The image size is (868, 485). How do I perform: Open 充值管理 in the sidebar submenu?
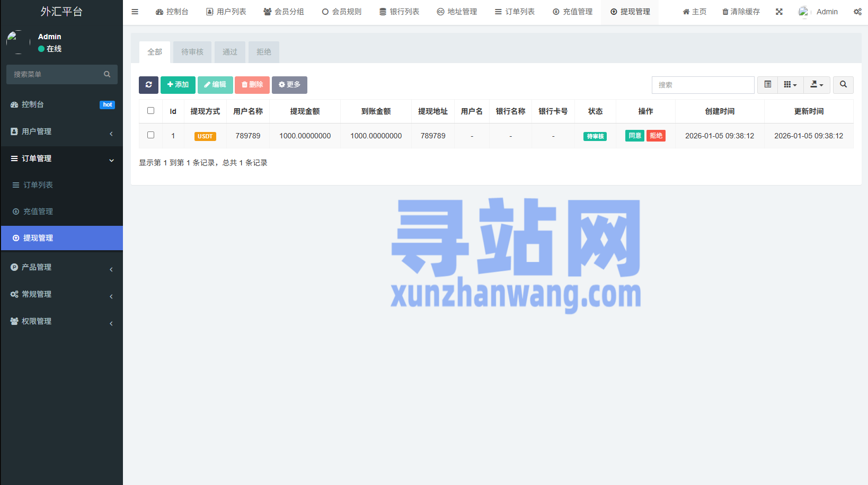[x=38, y=211]
